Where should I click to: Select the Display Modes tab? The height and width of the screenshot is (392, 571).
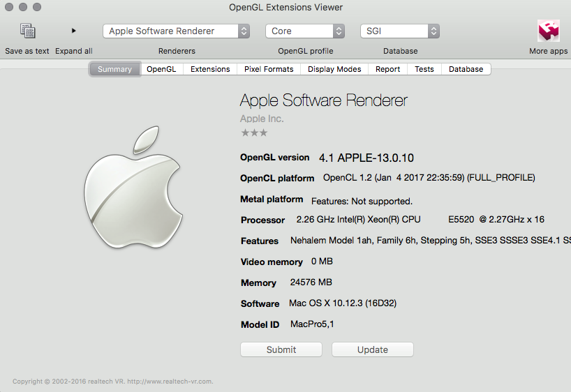(334, 69)
